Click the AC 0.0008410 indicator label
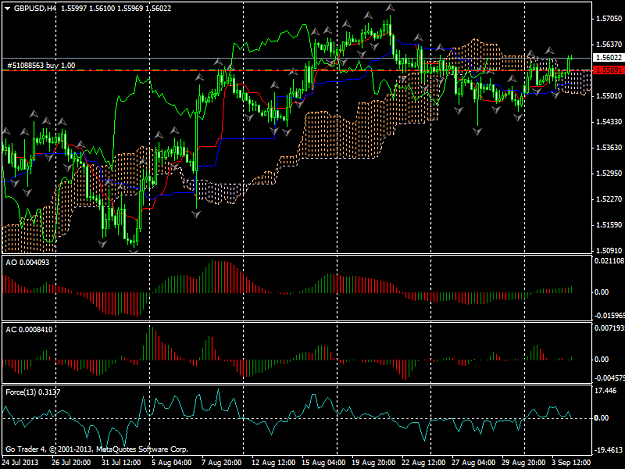This screenshot has width=625, height=469. click(29, 330)
